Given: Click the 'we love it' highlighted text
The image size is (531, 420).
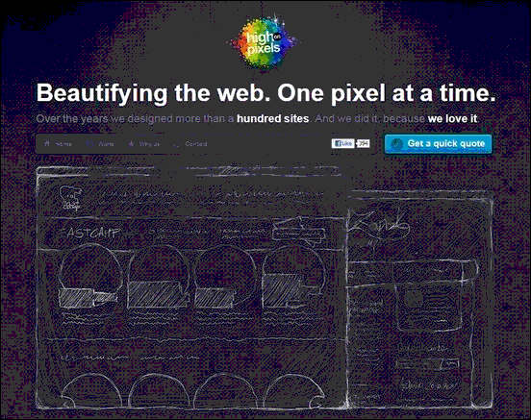Looking at the screenshot, I should [452, 119].
